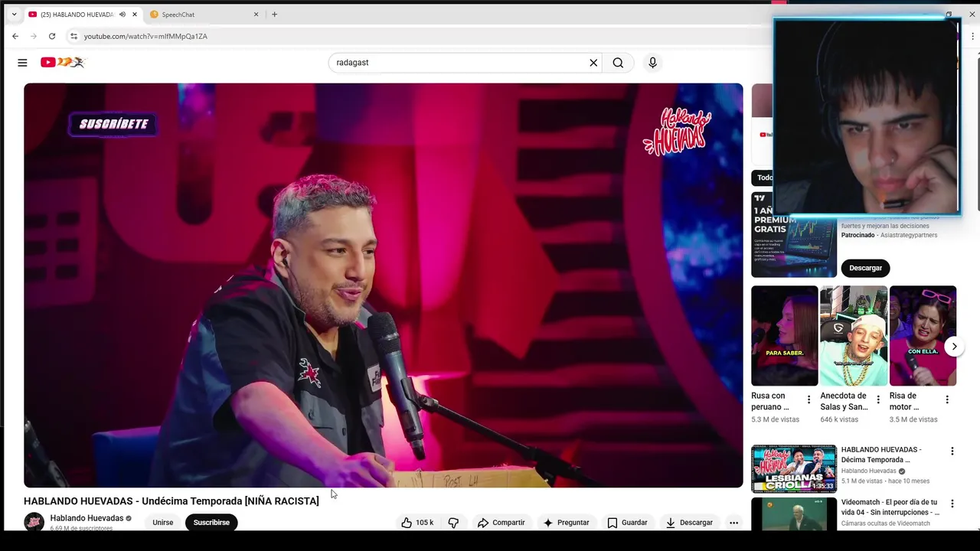Open options for Décima Temporada video

point(952,452)
